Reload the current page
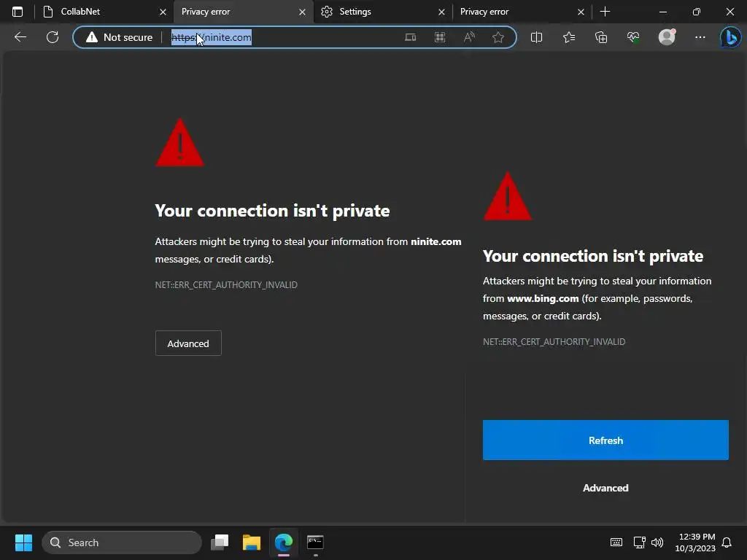747x560 pixels. pyautogui.click(x=53, y=37)
